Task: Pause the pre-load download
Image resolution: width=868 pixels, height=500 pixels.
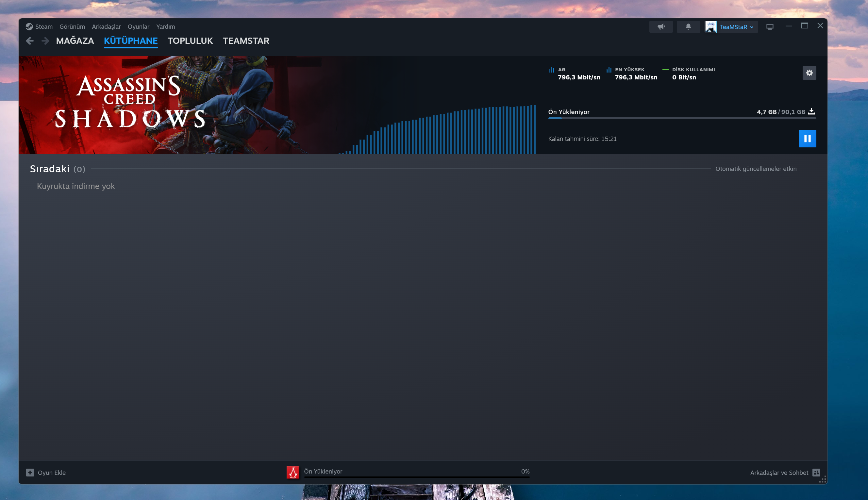Action: point(807,138)
